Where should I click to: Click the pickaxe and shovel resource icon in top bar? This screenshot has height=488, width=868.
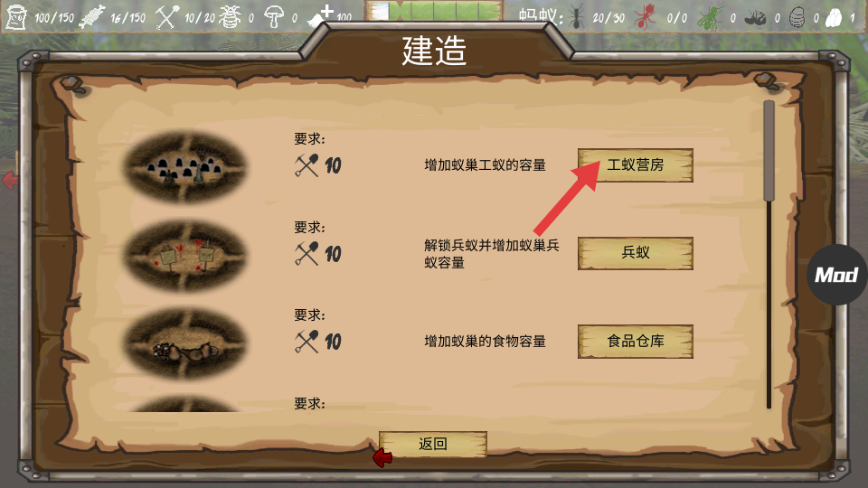[166, 17]
